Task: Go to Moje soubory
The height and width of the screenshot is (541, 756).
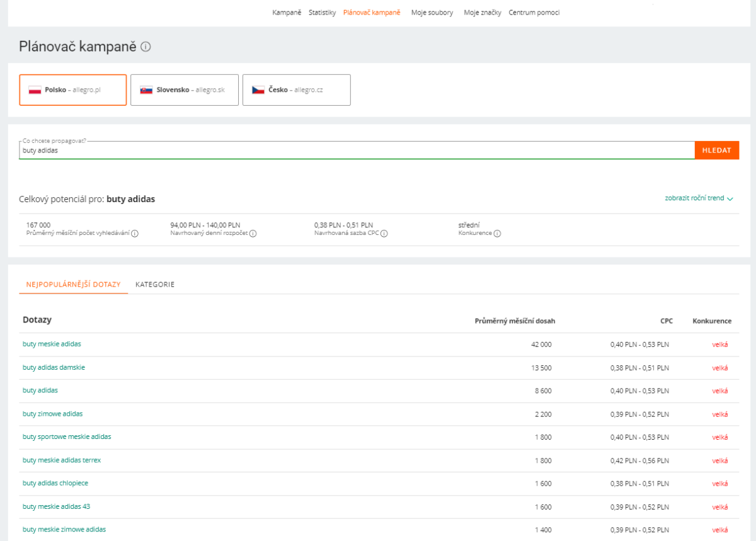Action: pos(432,13)
